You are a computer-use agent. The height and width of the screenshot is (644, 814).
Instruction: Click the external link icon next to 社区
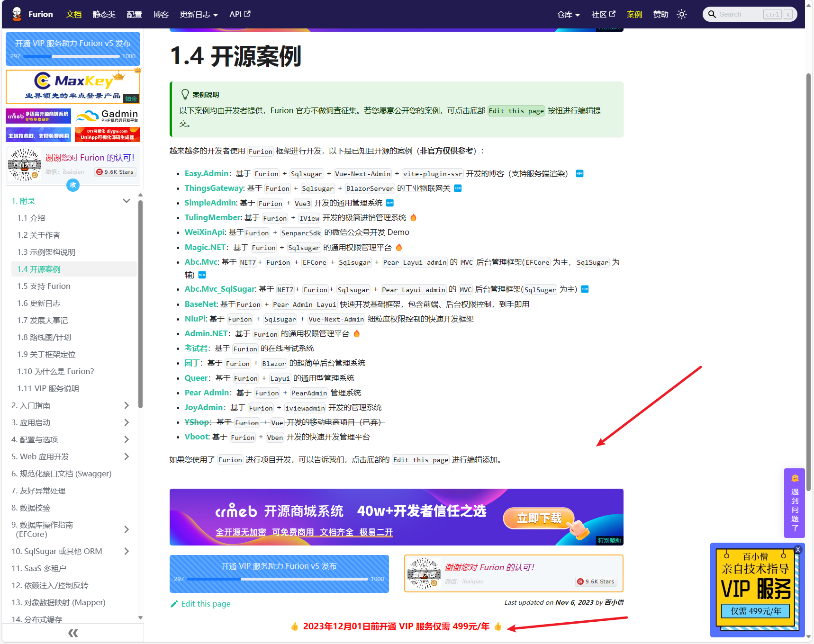tap(612, 14)
